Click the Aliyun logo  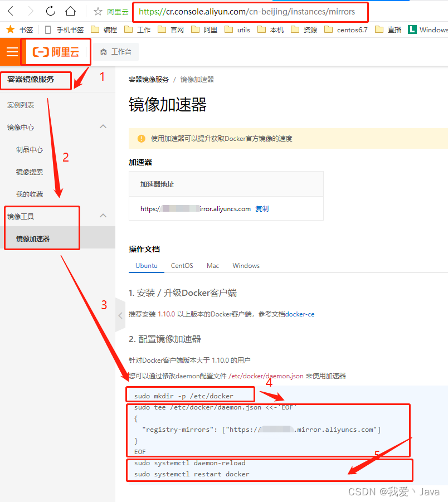pos(56,52)
